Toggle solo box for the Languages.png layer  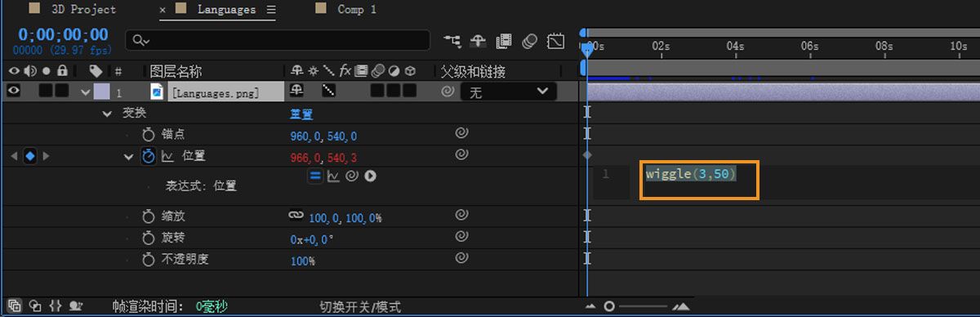click(46, 92)
